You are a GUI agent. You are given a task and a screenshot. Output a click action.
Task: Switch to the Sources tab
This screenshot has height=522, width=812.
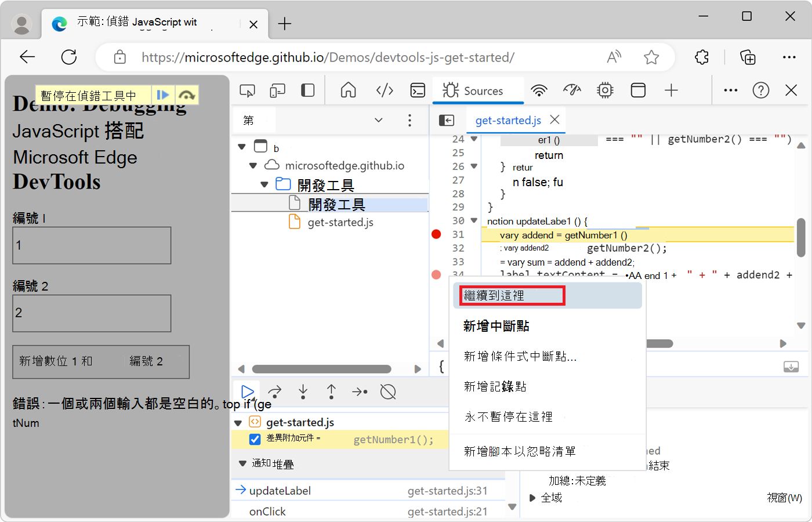click(478, 91)
